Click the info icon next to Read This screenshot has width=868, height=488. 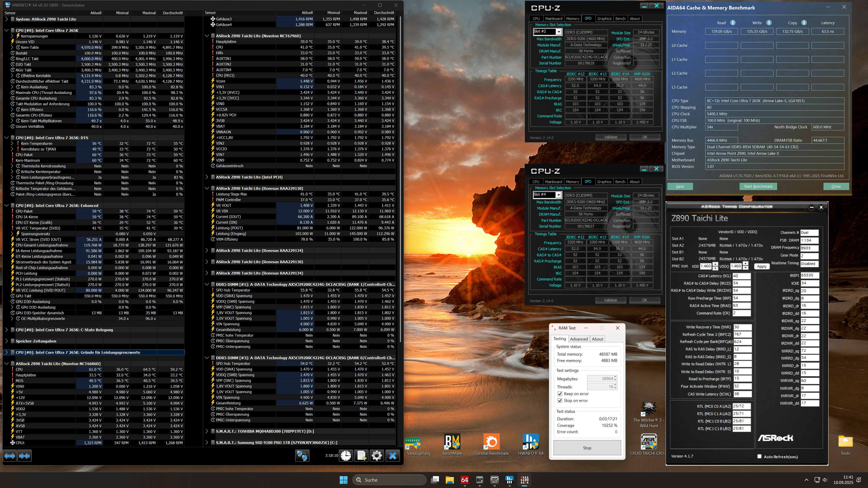pos(733,23)
